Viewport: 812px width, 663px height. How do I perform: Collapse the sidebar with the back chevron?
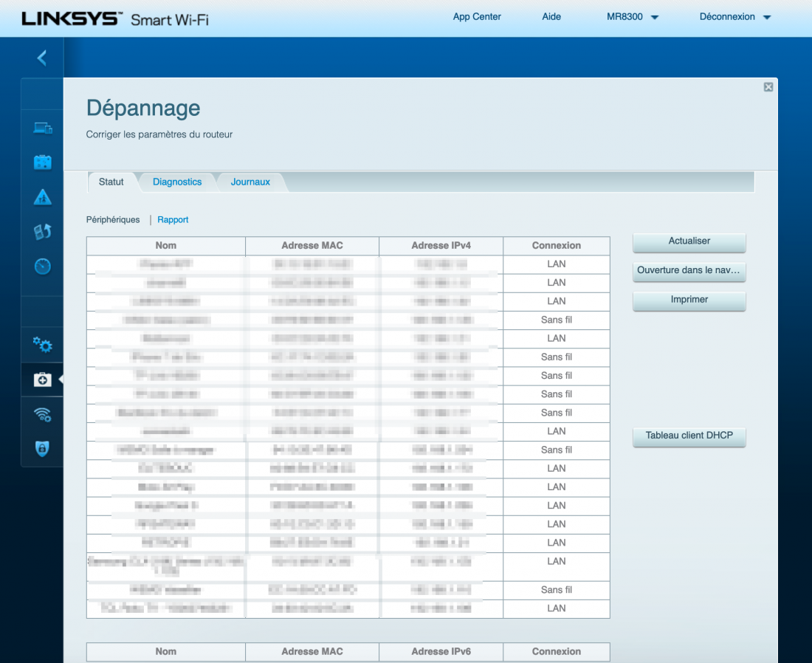(x=42, y=58)
